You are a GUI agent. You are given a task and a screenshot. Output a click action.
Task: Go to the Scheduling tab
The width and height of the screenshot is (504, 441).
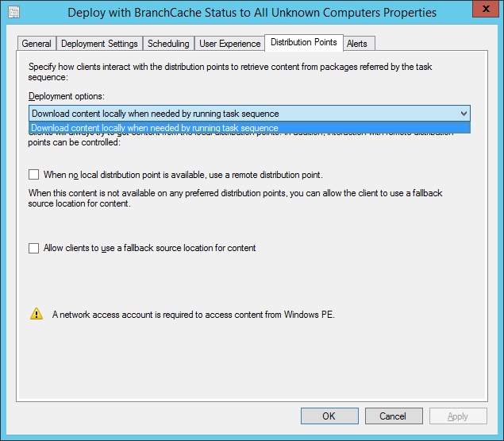[168, 44]
